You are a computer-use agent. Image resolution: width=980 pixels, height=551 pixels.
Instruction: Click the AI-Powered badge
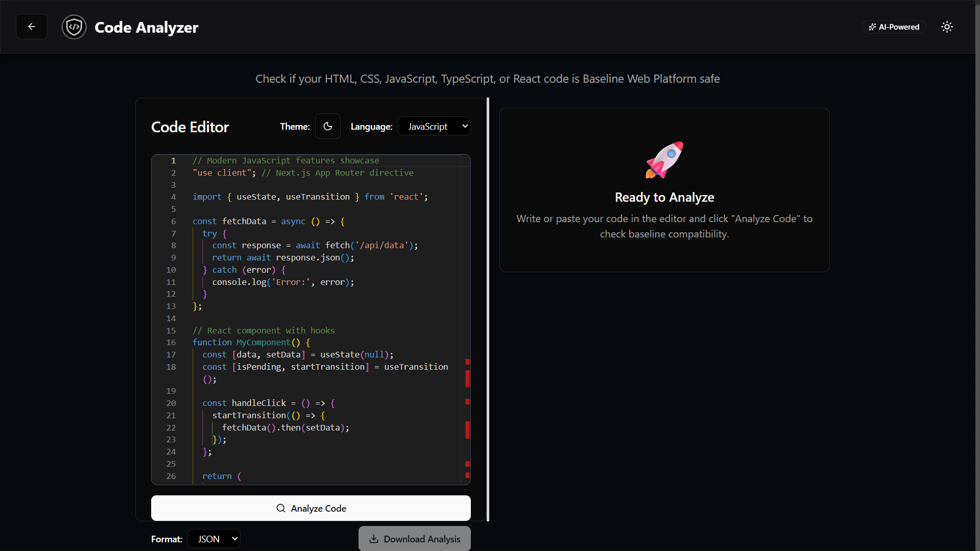tap(894, 27)
